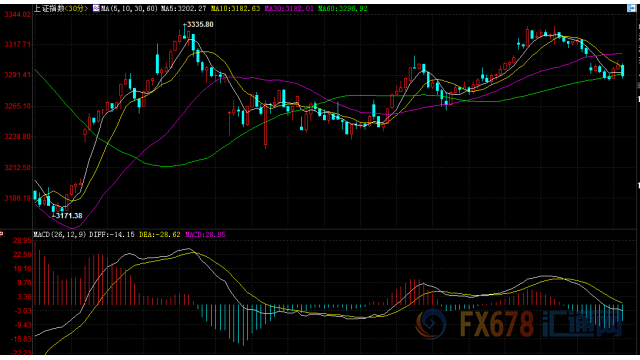Click the 3265.10 price axis label
Viewport: 640px width, 360px height.
[x=17, y=106]
